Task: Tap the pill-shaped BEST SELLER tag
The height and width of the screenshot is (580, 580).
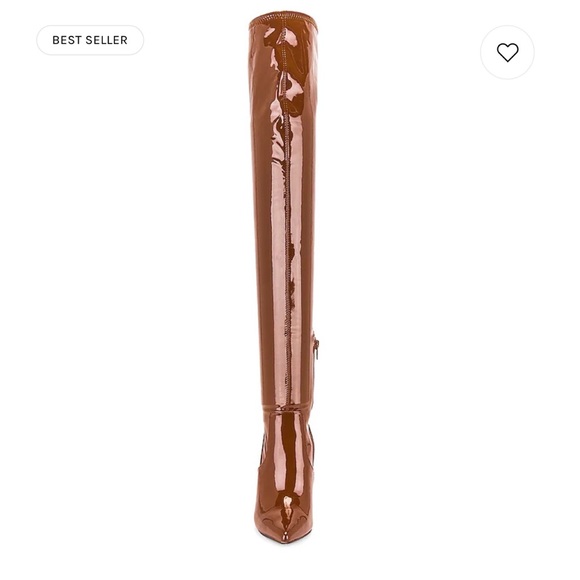Action: [90, 40]
